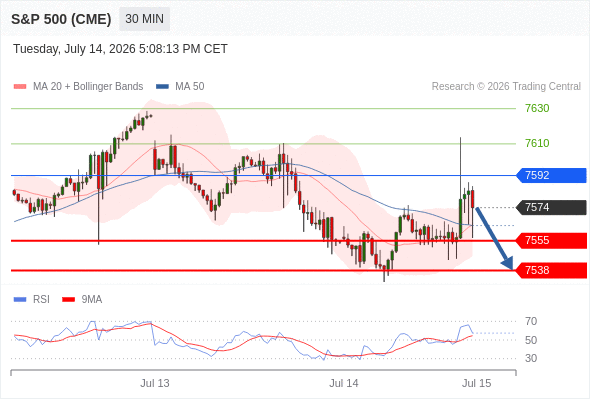This screenshot has height=400, width=590.
Task: Click the Research © 2026 Trading Central credit
Action: coord(506,87)
